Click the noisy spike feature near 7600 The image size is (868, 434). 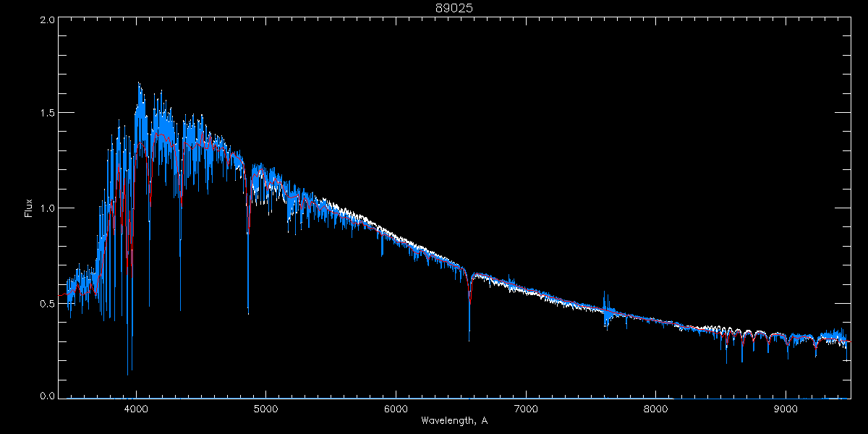point(605,310)
